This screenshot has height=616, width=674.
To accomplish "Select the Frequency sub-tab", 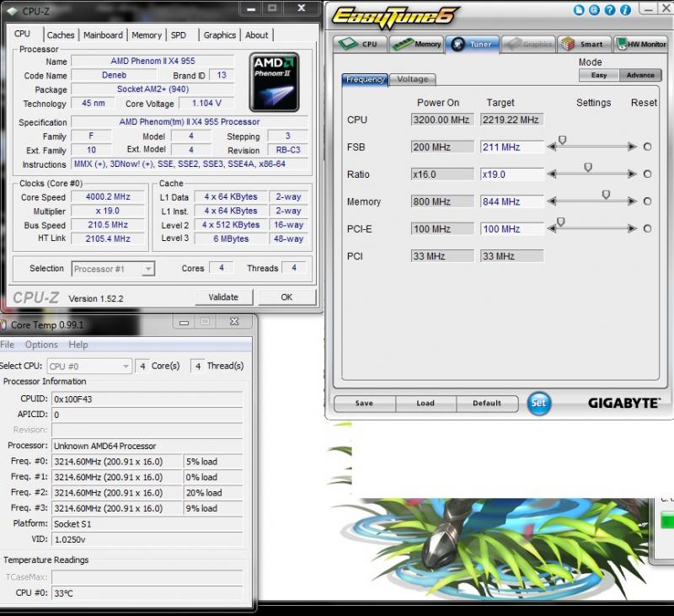I will tap(365, 79).
